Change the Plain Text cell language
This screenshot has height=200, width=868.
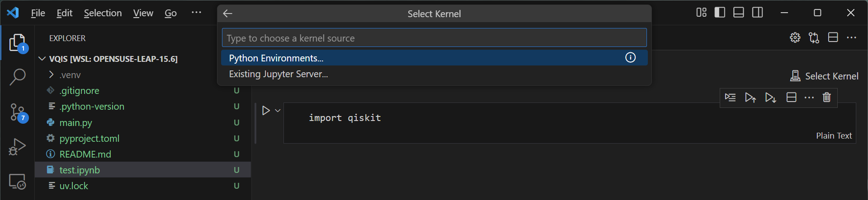[x=834, y=135]
